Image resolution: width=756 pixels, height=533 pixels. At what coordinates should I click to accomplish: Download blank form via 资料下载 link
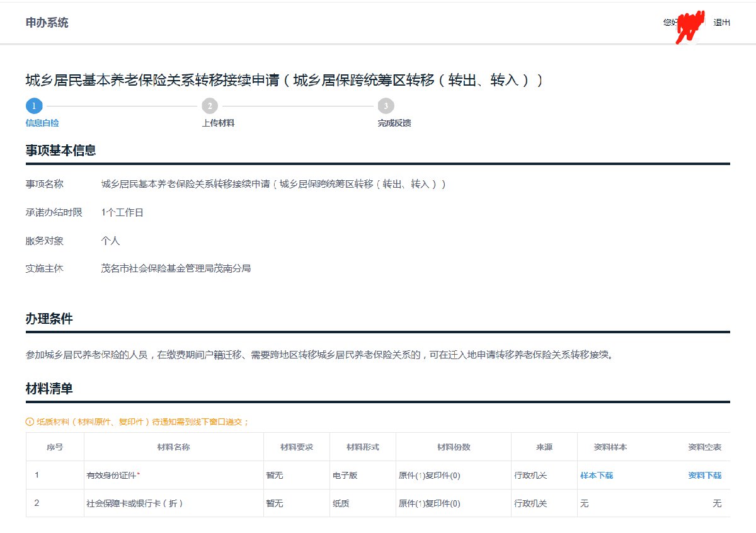[x=704, y=476]
